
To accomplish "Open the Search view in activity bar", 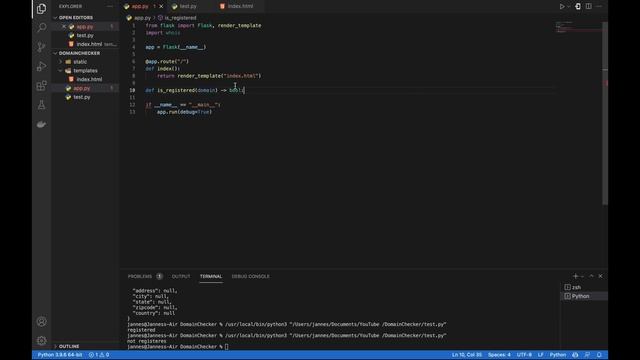I will click(41, 27).
